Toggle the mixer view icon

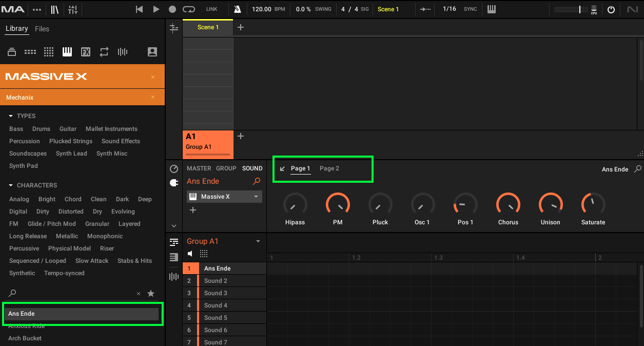point(72,9)
